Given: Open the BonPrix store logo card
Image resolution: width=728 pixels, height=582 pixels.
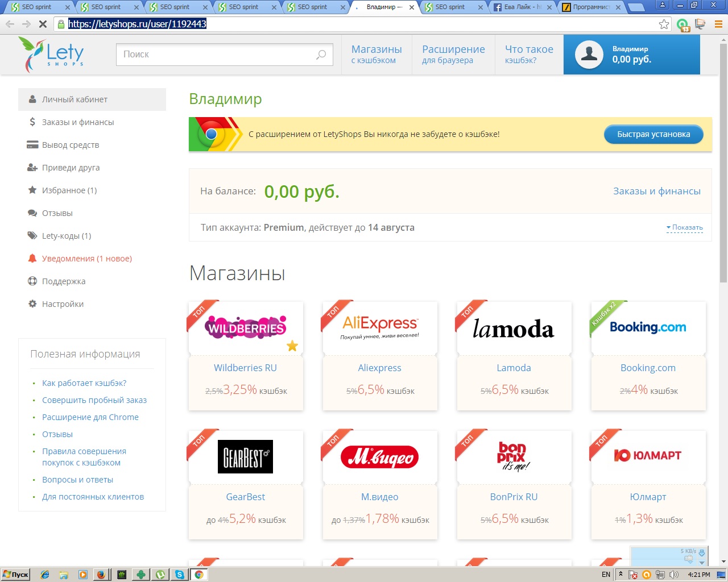Looking at the screenshot, I should click(x=514, y=457).
